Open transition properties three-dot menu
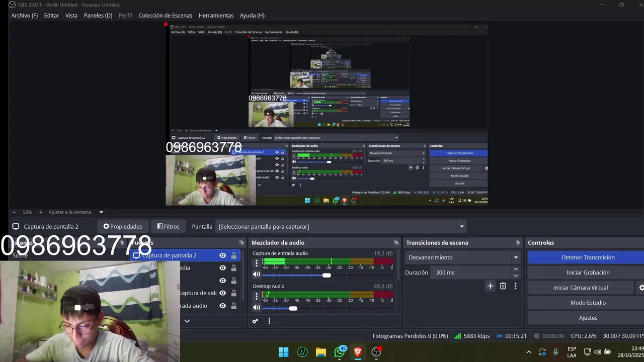Image resolution: width=644 pixels, height=362 pixels. pos(515,286)
